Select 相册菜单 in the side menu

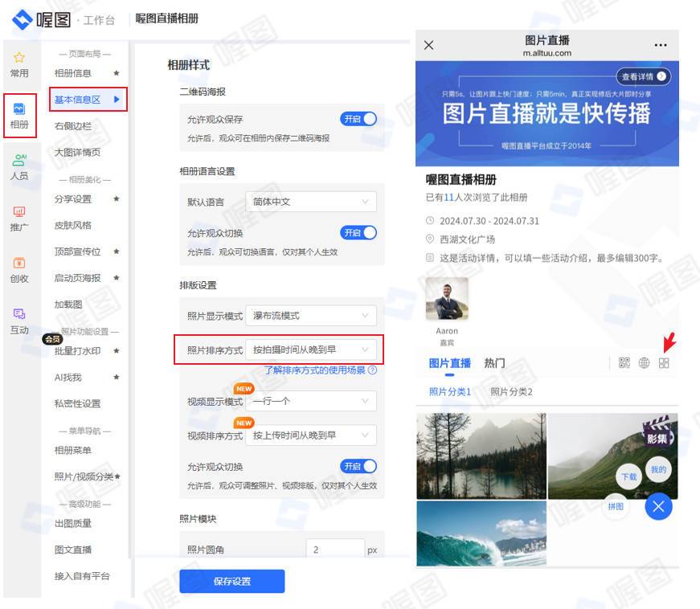(x=73, y=450)
